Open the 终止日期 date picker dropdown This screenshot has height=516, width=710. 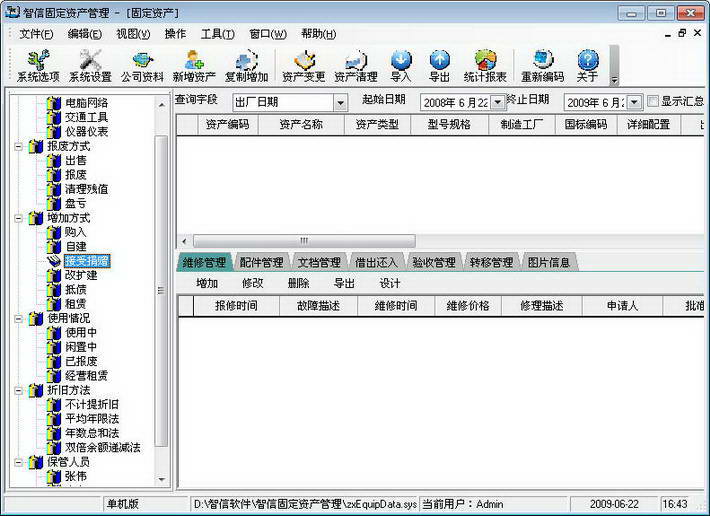[635, 102]
